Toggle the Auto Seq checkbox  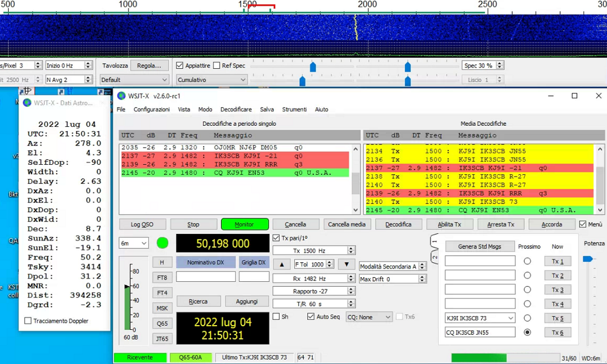311,317
